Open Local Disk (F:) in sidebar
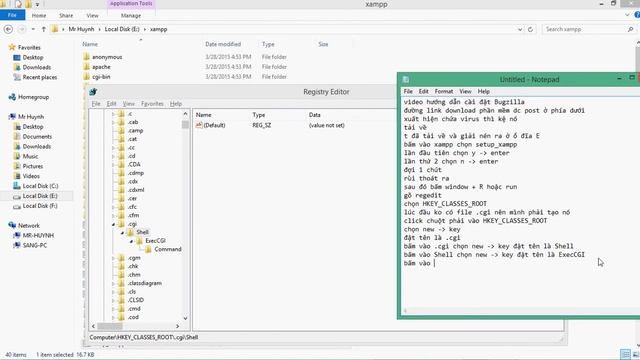The width and height of the screenshot is (640, 360). tap(40, 206)
